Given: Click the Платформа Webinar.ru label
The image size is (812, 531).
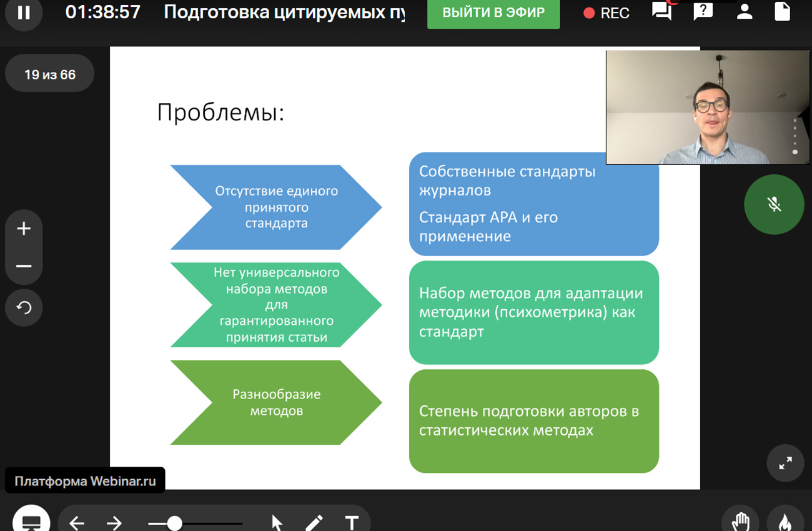Looking at the screenshot, I should coord(85,481).
